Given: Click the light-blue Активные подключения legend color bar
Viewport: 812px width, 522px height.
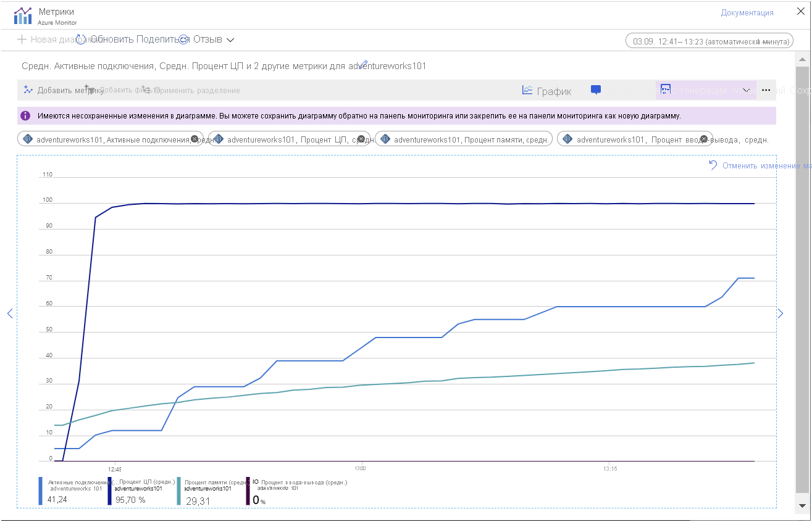Looking at the screenshot, I should 41,491.
